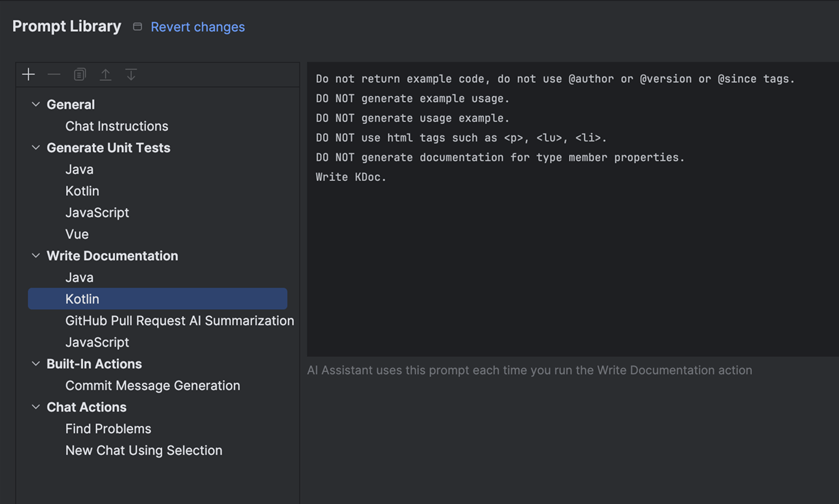Collapse the Chat Actions group
The width and height of the screenshot is (839, 504).
(x=36, y=407)
